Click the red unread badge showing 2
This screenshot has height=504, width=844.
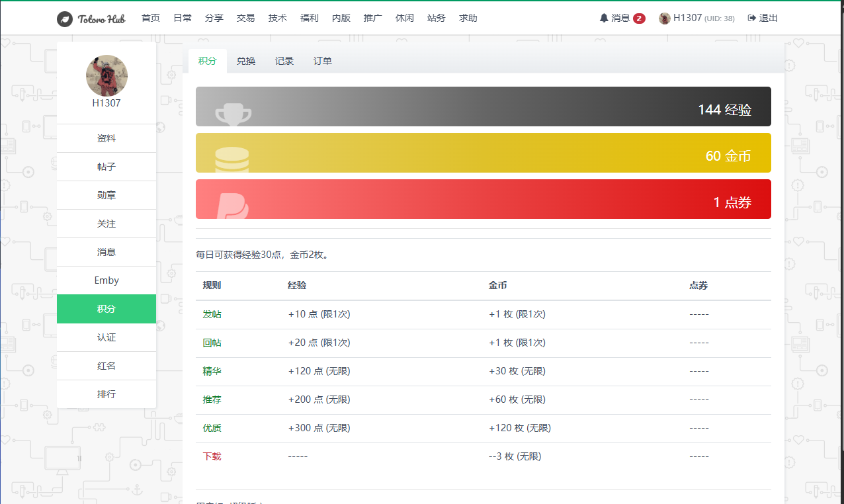tap(639, 19)
